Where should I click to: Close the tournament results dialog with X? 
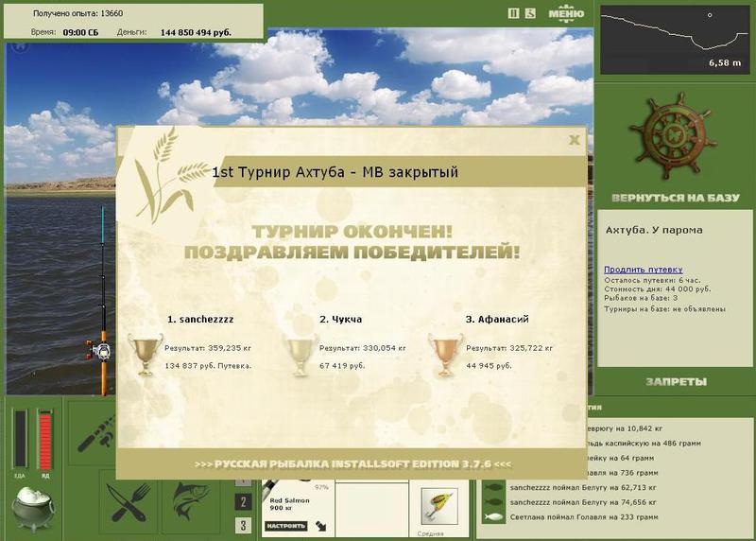(x=574, y=140)
